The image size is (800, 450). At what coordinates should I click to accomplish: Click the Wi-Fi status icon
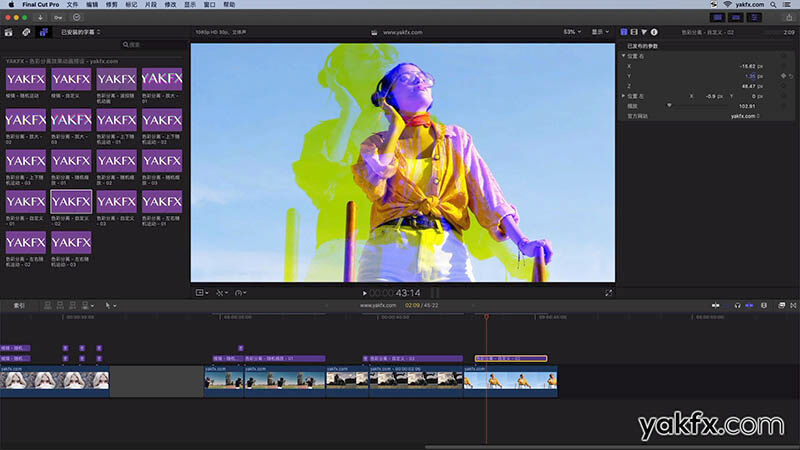tap(728, 5)
